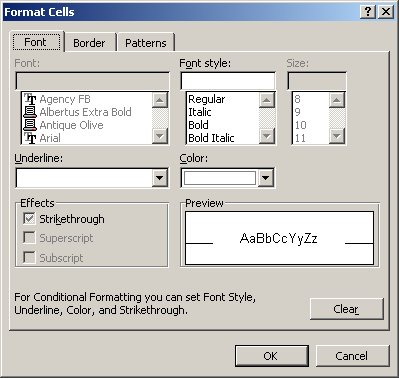399x378 pixels.
Task: Select the Agency FB font entry
Action: [x=65, y=99]
